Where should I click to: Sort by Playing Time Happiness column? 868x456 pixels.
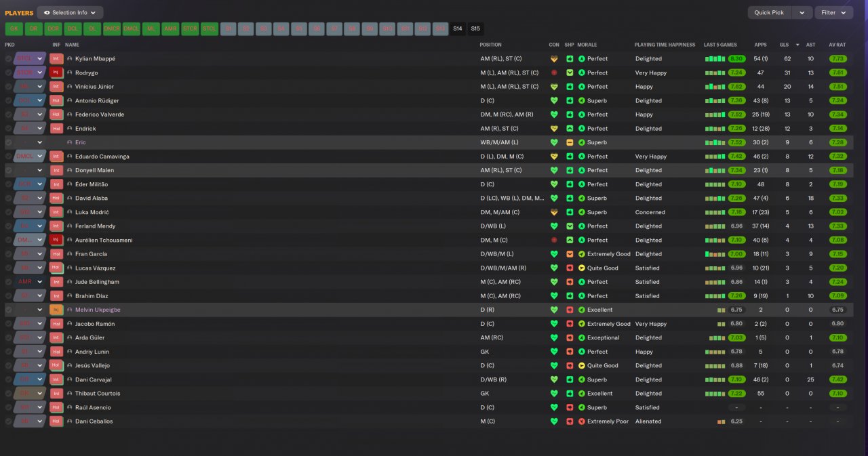coord(665,45)
